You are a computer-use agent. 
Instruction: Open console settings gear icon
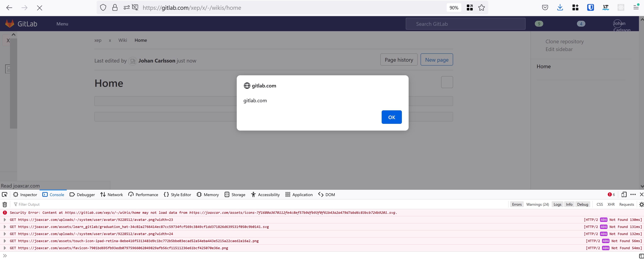pos(641,205)
